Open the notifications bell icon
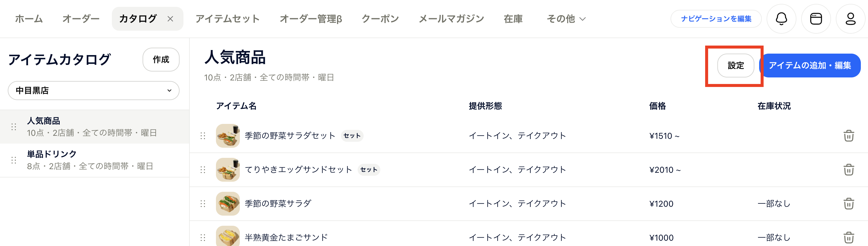The image size is (868, 246). coord(781,19)
